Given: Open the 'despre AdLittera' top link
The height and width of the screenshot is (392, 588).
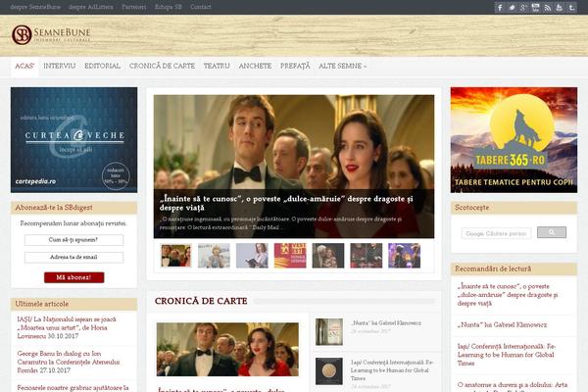Looking at the screenshot, I should tap(91, 7).
